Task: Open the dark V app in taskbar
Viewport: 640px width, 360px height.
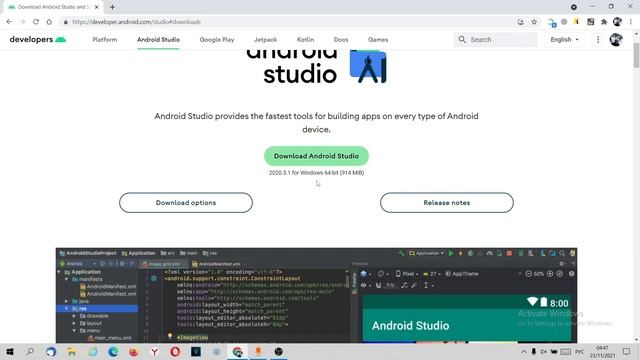Action: (x=196, y=351)
